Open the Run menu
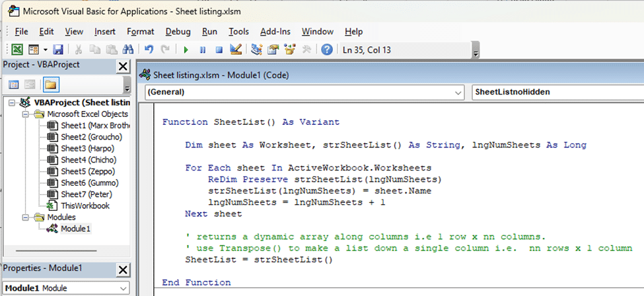Screen dimensions: 644x296 point(210,32)
